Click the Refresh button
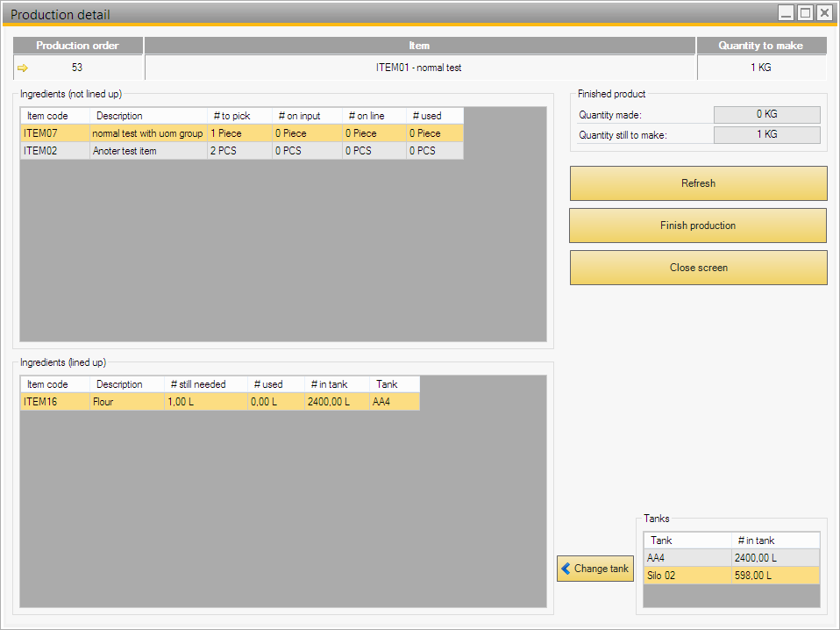The height and width of the screenshot is (630, 840). point(698,183)
